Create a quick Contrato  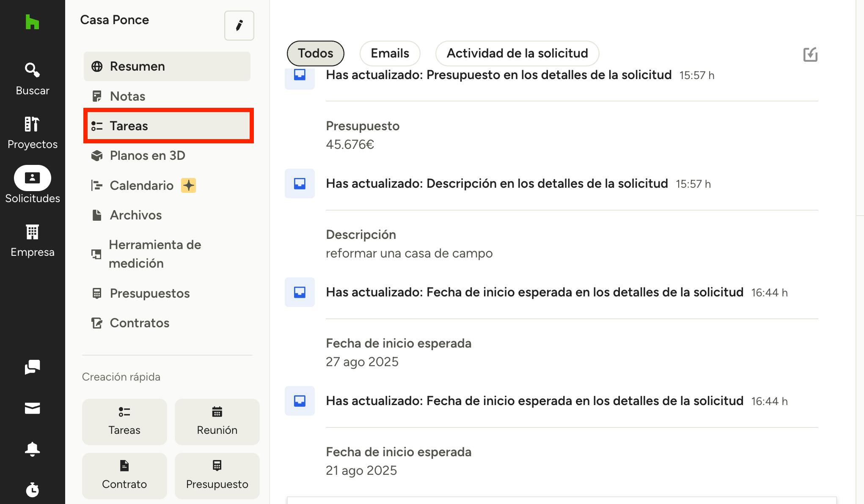(124, 476)
